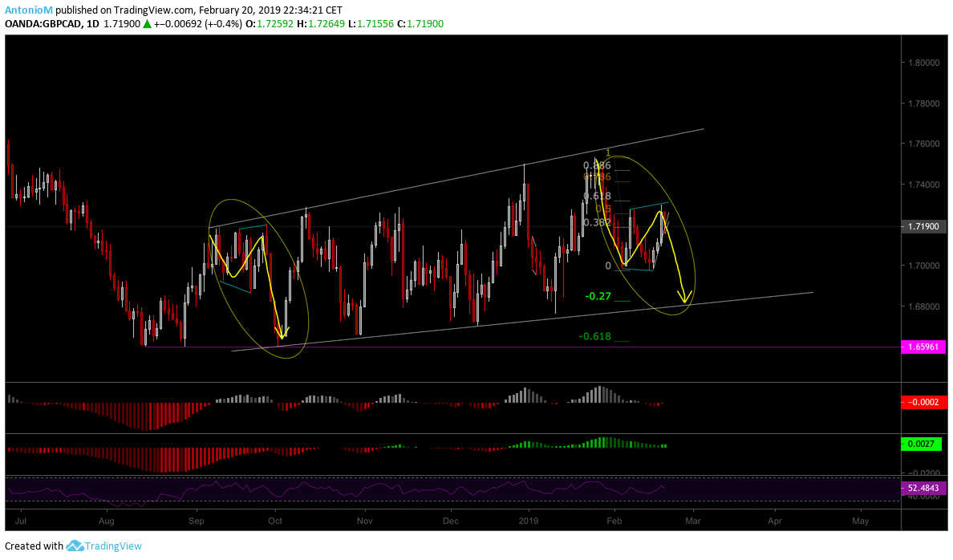Screen dimensions: 953x560
Task: Click the Nov label on time axis
Action: (364, 521)
